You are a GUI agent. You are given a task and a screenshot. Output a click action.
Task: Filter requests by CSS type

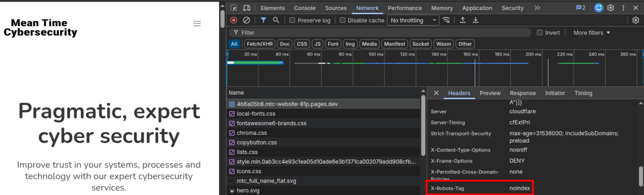click(x=302, y=44)
